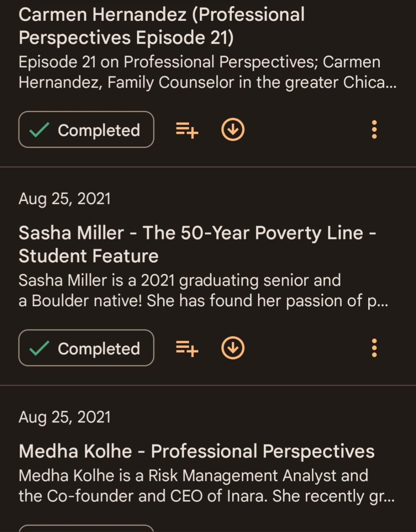Tap the ellipsis ending Medha Kolhe description
The width and height of the screenshot is (416, 532).
[389, 497]
